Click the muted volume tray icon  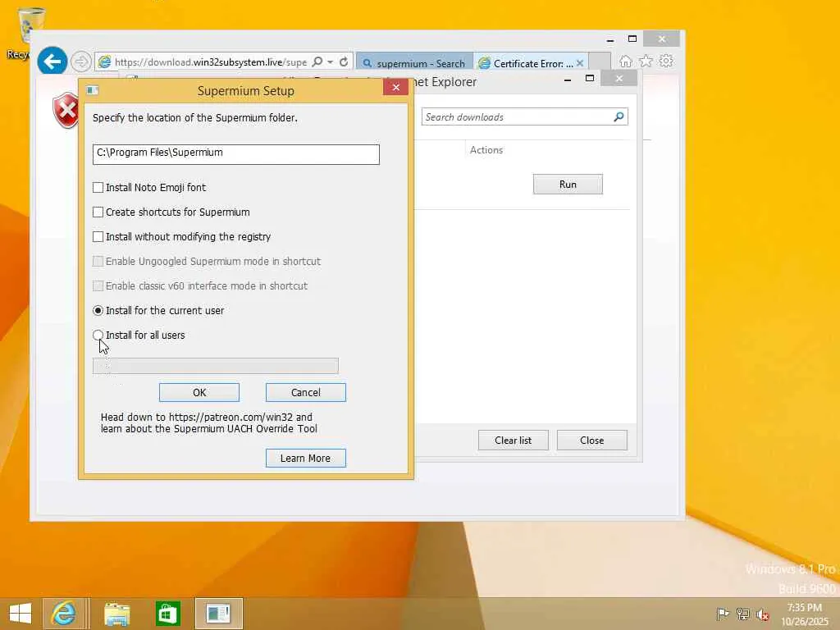[x=762, y=614]
